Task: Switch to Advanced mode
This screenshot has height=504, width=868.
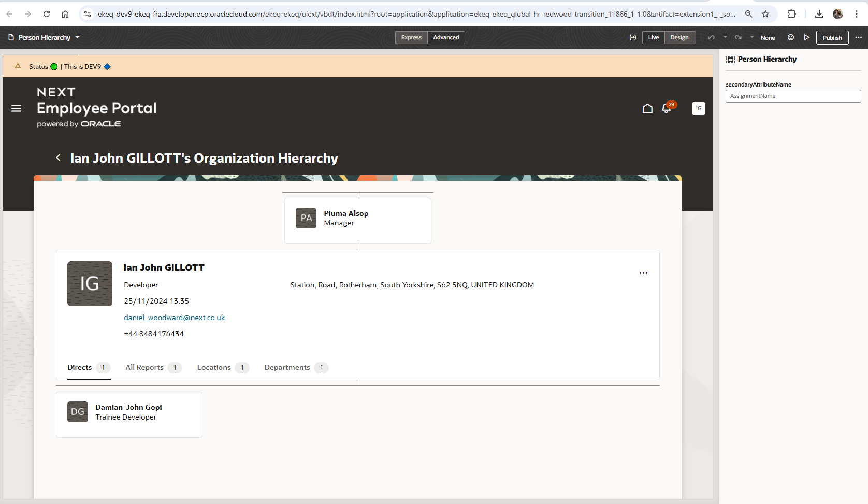Action: click(446, 37)
